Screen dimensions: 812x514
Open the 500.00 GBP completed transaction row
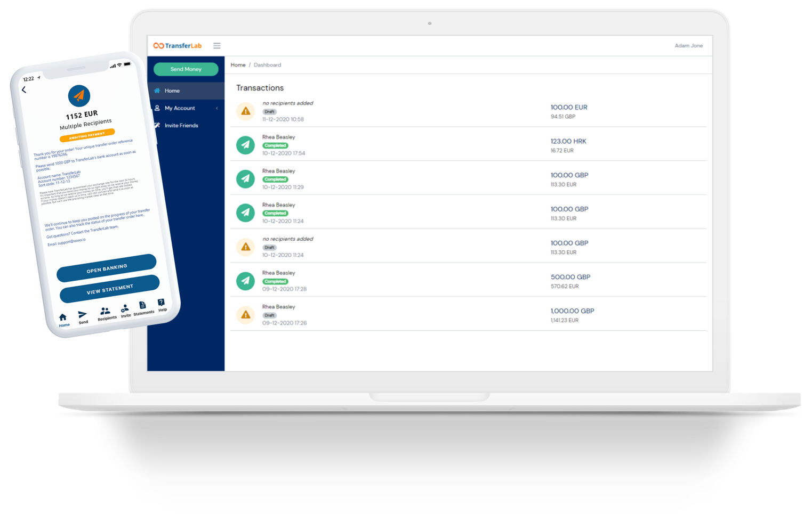click(468, 281)
